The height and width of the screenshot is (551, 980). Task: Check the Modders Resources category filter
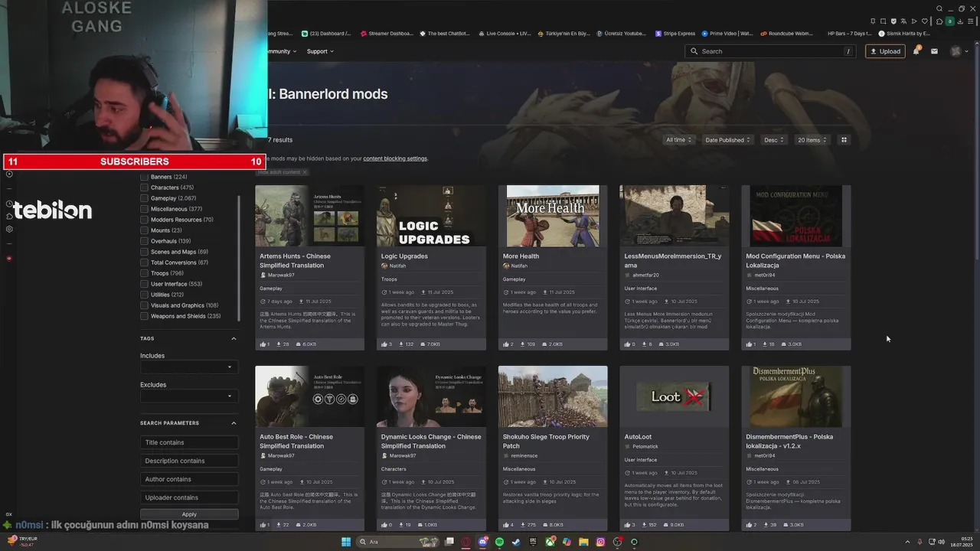pyautogui.click(x=144, y=220)
